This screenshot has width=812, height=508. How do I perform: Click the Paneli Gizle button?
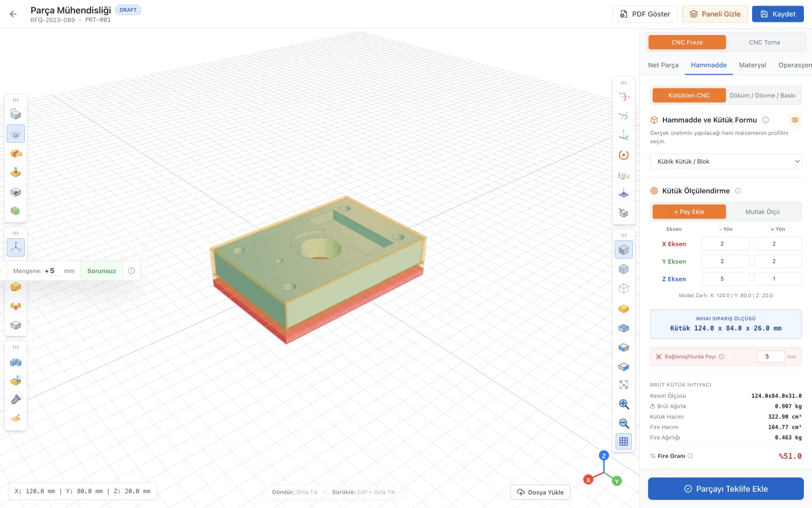point(715,14)
